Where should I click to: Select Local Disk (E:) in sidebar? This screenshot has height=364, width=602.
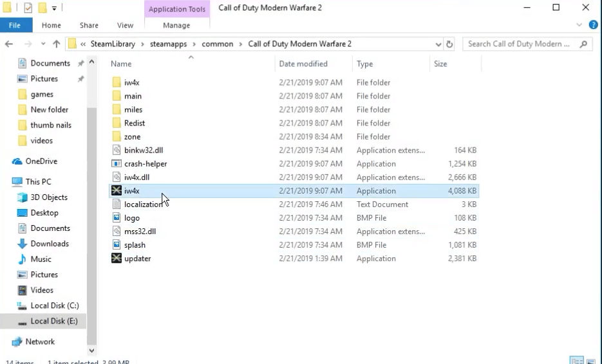[43, 321]
